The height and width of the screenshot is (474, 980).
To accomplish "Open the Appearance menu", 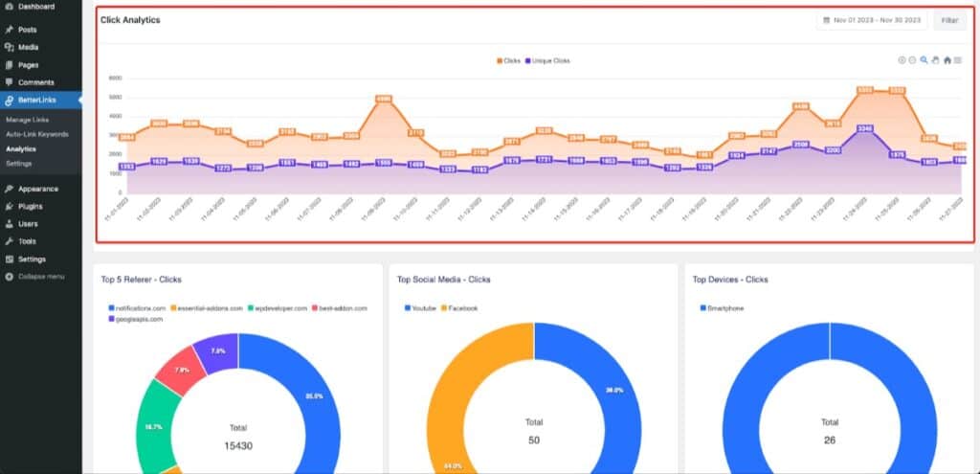I will point(38,189).
